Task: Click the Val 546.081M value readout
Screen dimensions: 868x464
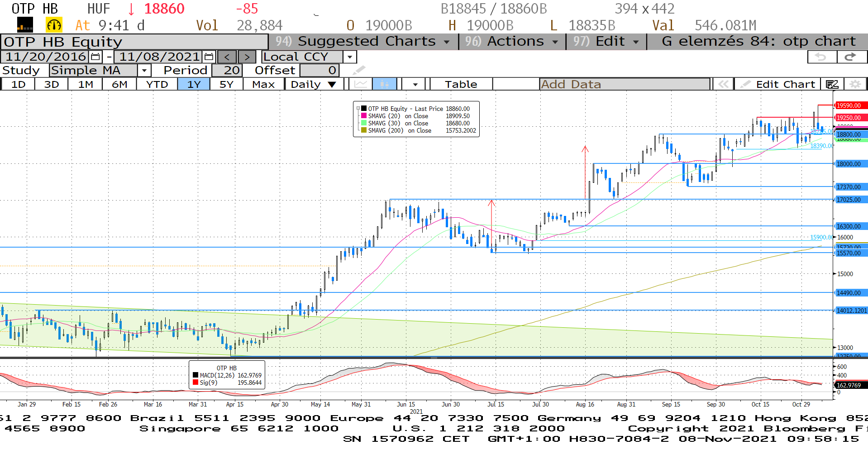Action: point(704,26)
